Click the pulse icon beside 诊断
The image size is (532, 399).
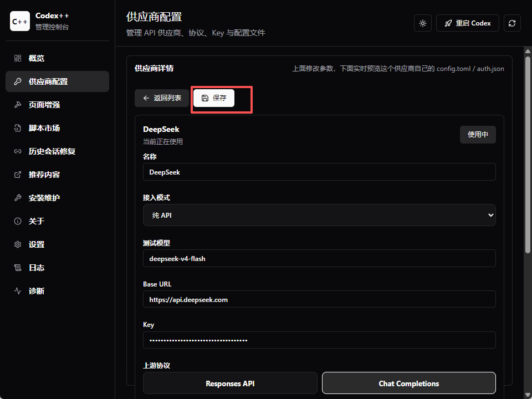click(18, 291)
